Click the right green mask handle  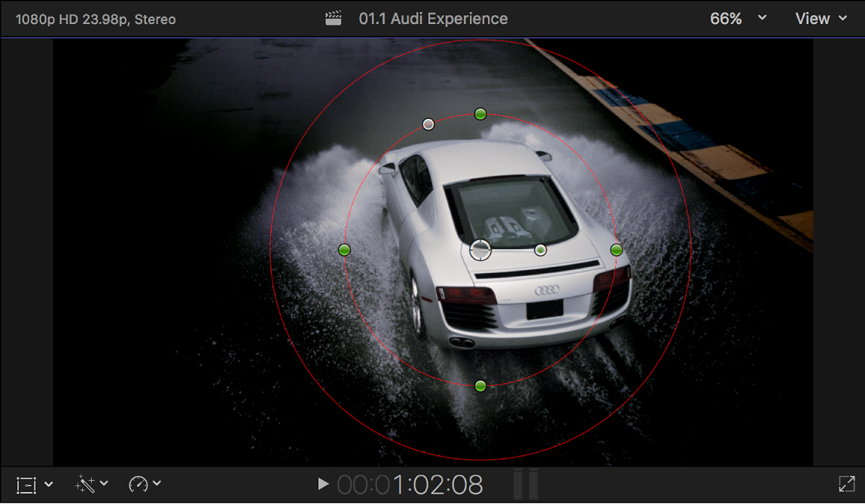pyautogui.click(x=617, y=249)
